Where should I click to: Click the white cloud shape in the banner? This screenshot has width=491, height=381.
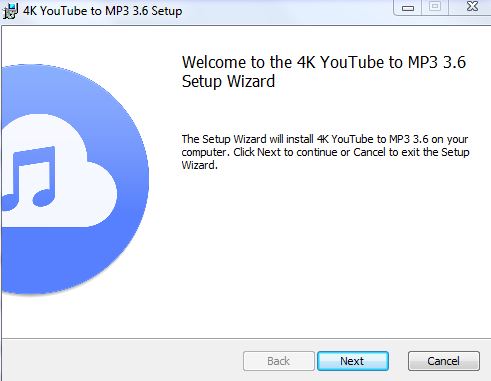(x=60, y=171)
